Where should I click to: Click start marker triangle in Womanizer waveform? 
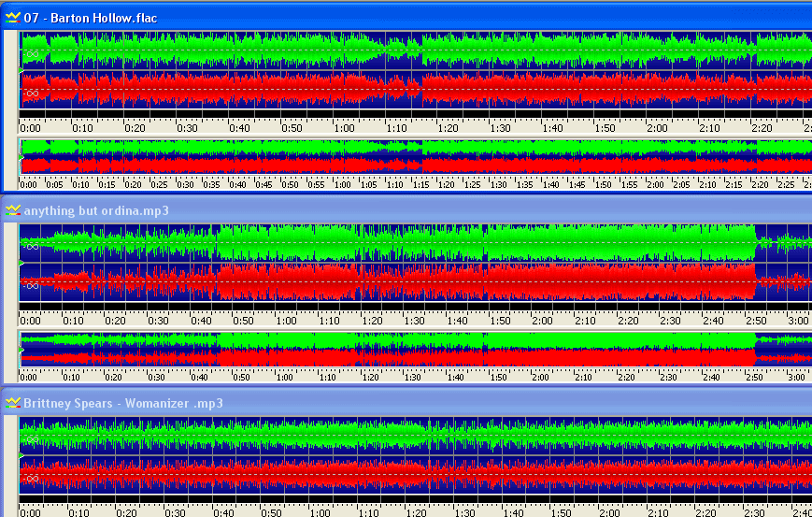[21, 456]
